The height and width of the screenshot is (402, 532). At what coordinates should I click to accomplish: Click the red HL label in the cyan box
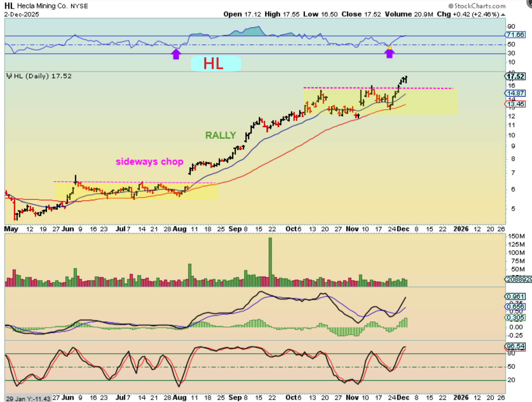pyautogui.click(x=213, y=64)
